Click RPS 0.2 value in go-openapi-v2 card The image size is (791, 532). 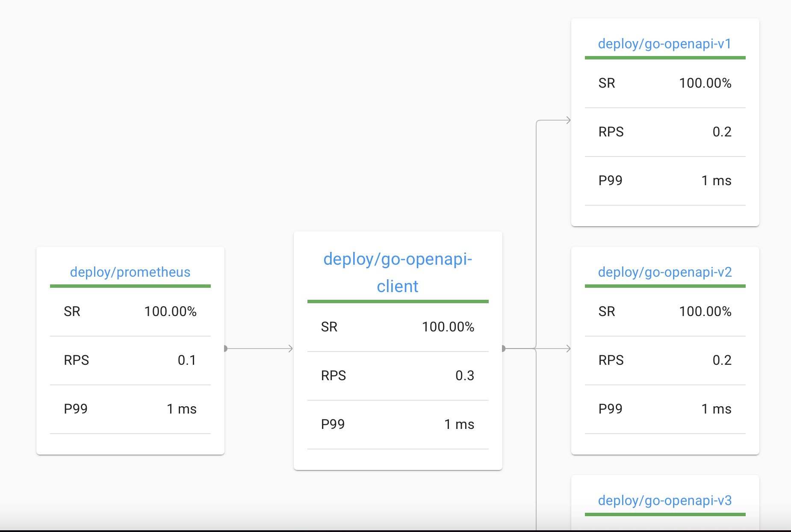click(722, 360)
